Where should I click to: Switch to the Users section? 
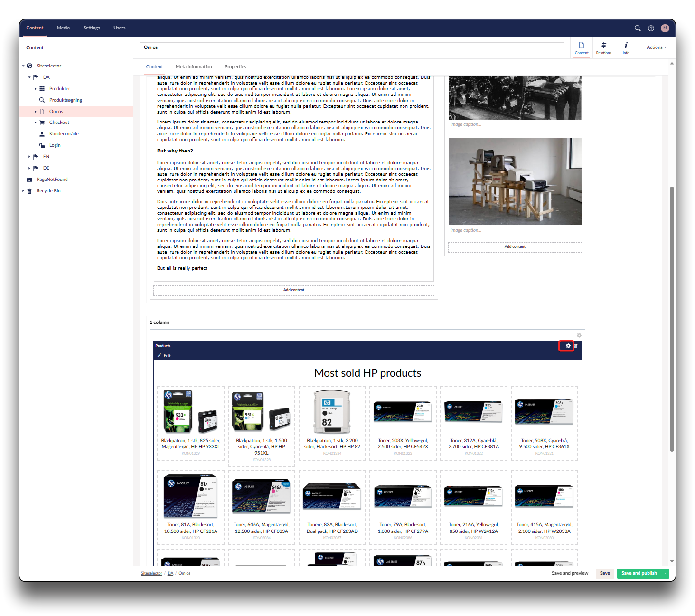(x=119, y=28)
